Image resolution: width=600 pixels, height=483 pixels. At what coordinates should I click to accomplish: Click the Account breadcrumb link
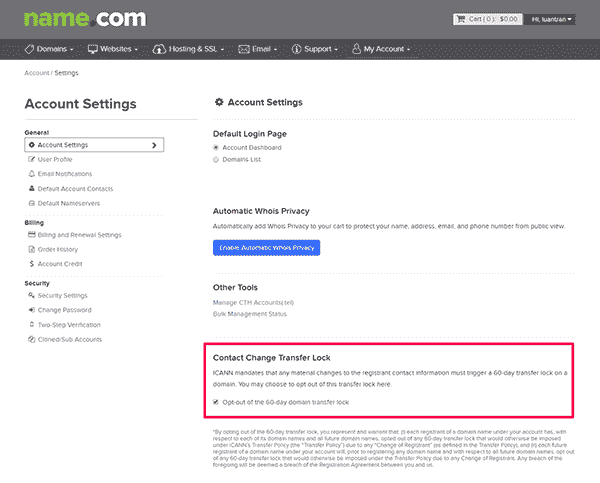(x=36, y=73)
